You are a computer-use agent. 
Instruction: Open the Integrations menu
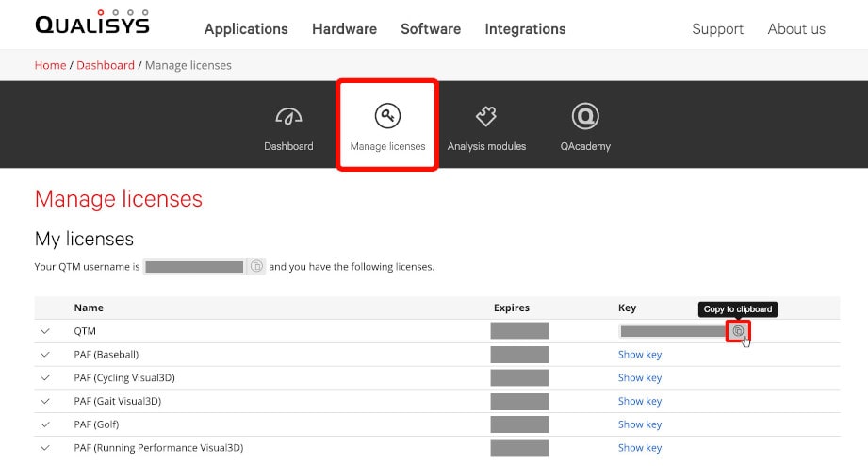pyautogui.click(x=525, y=29)
